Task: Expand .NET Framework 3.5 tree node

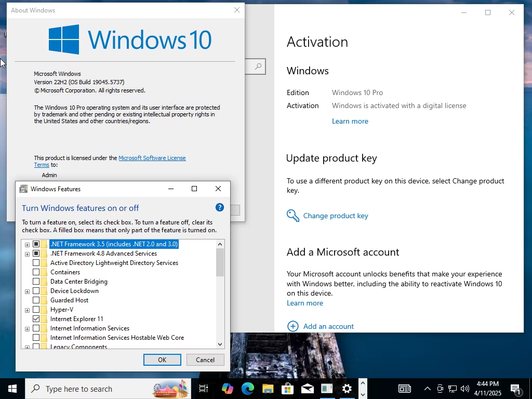Action: tap(27, 244)
